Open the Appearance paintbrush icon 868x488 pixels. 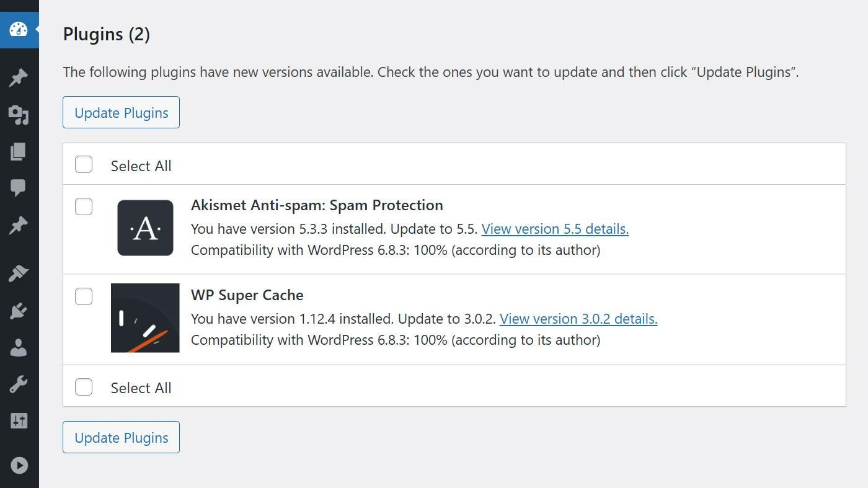(19, 273)
